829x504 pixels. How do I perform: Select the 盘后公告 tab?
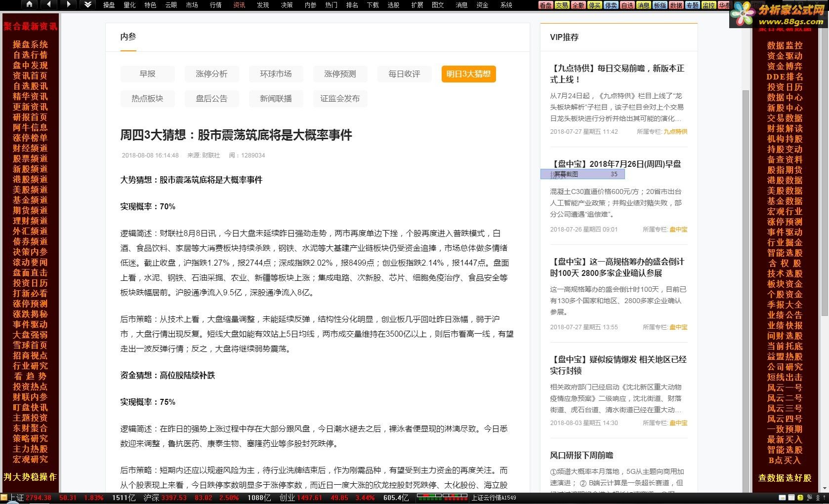(x=211, y=99)
